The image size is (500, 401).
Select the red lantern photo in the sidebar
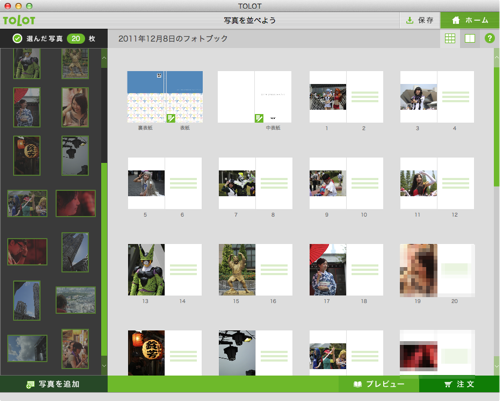click(x=27, y=155)
